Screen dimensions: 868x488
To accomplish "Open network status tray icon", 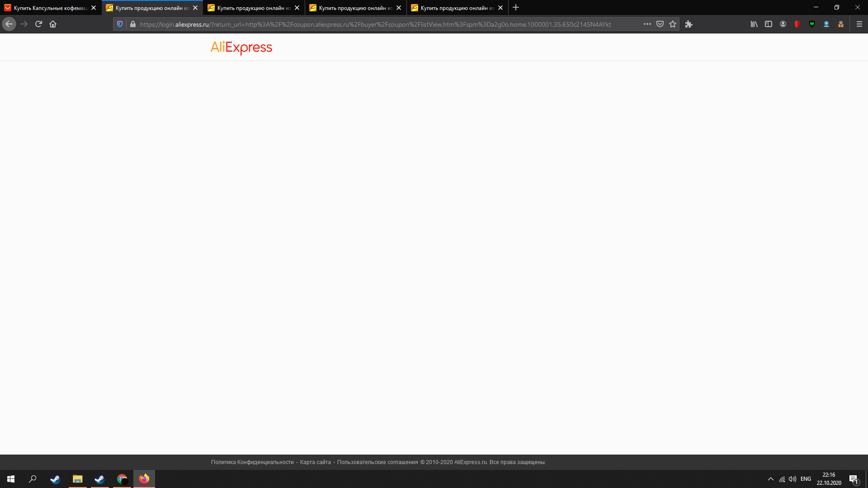I will [x=782, y=479].
